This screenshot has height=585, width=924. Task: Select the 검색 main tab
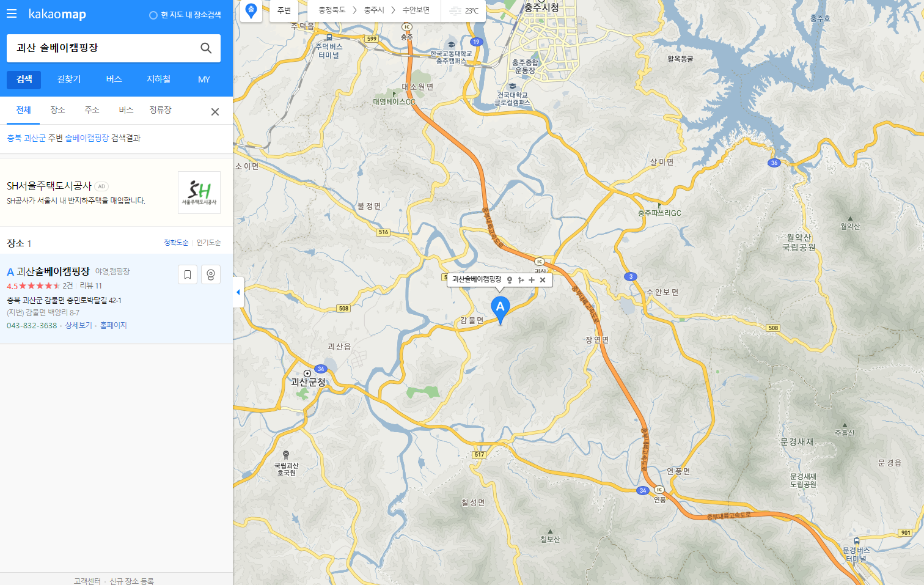[x=24, y=79]
